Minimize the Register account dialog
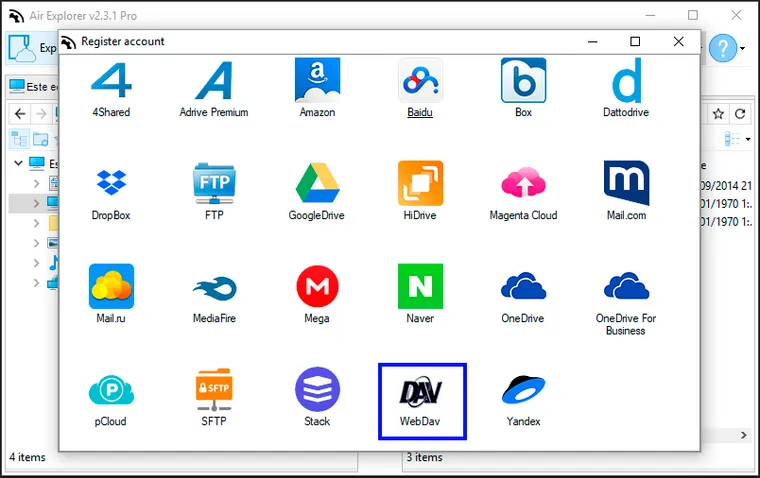This screenshot has height=478, width=760. click(x=592, y=42)
